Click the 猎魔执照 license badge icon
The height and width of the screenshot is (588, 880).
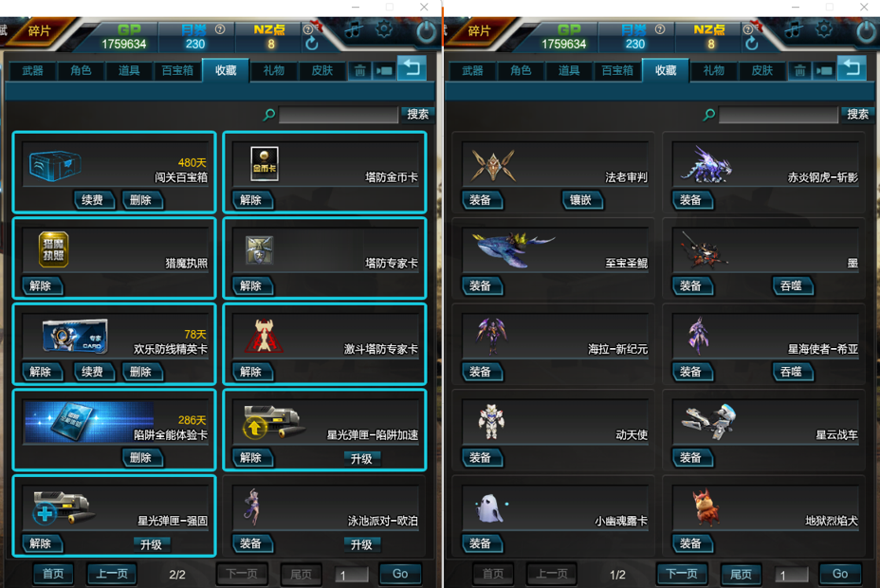click(x=53, y=249)
